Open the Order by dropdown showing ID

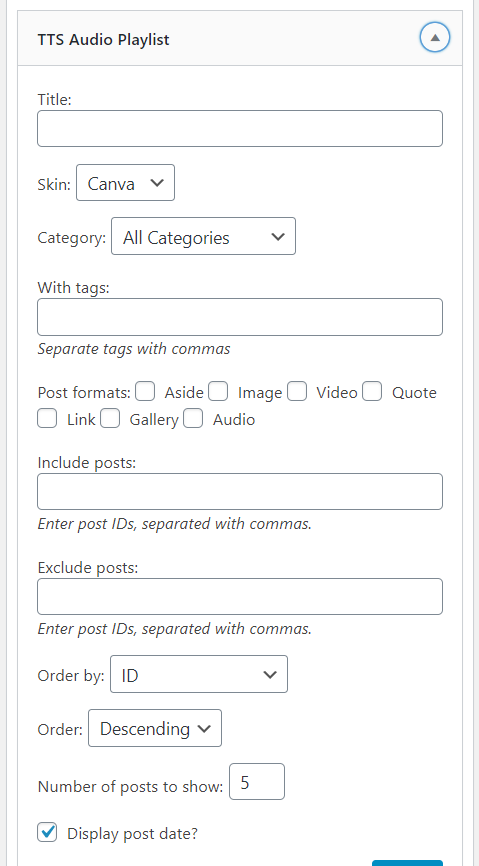199,674
